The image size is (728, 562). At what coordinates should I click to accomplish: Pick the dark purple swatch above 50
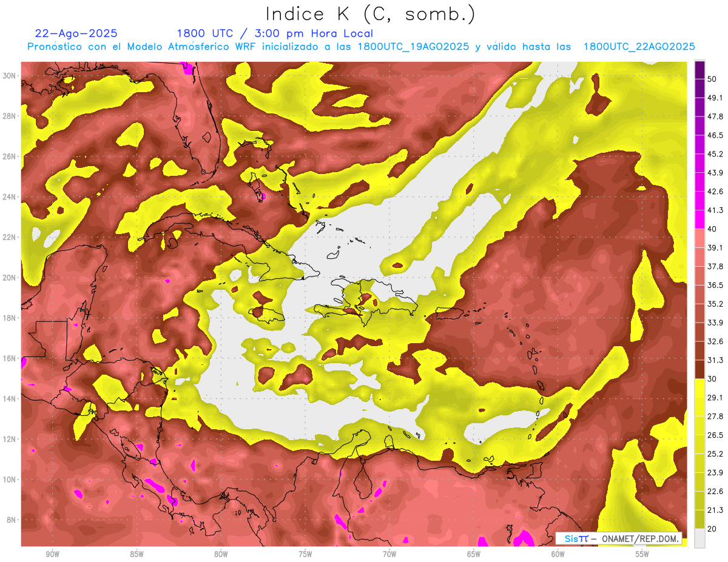699,70
